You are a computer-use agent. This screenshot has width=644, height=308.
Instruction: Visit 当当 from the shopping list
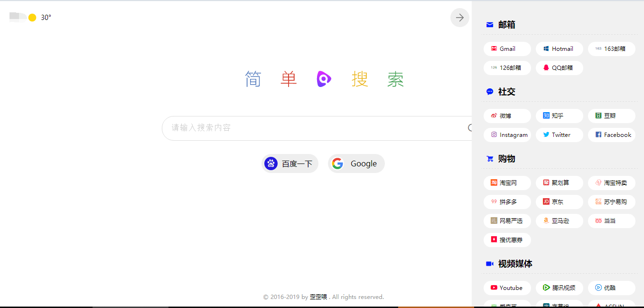(612, 221)
